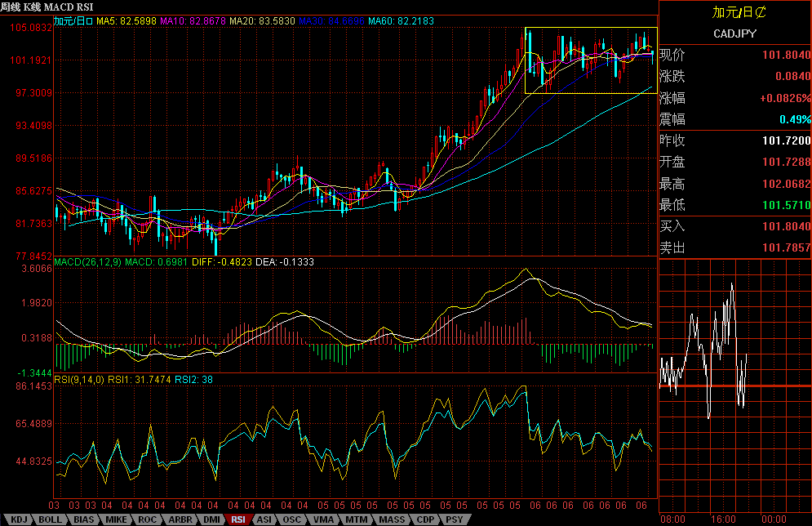Image resolution: width=812 pixels, height=526 pixels.
Task: Select the PSY indicator tab
Action: 455,519
